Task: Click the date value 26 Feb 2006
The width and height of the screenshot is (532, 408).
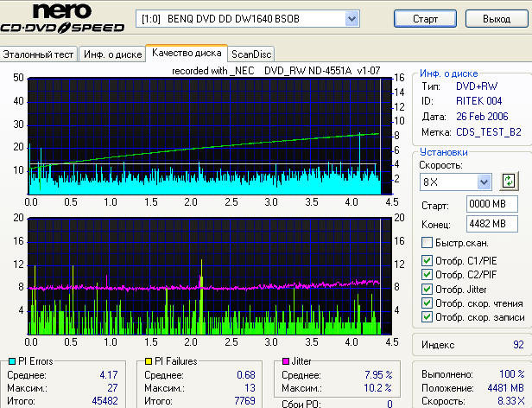Action: pyautogui.click(x=482, y=117)
